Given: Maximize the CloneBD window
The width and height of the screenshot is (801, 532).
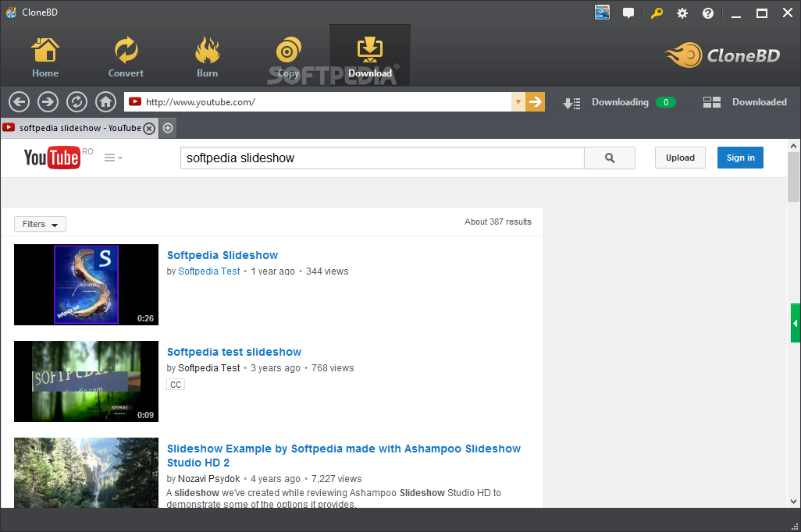Looking at the screenshot, I should point(762,14).
